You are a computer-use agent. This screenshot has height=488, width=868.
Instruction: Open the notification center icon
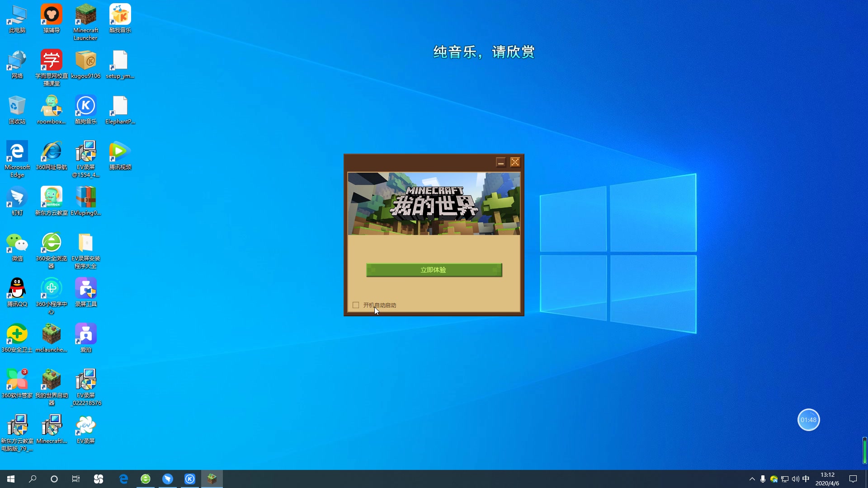pyautogui.click(x=853, y=479)
